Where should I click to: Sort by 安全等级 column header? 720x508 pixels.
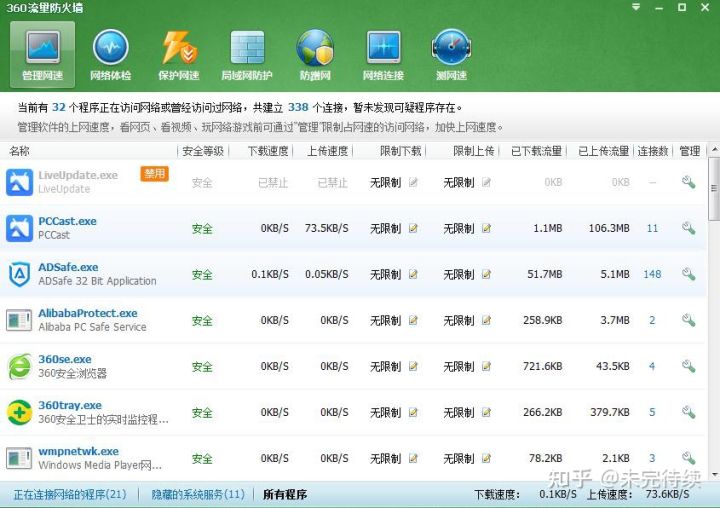[203, 151]
